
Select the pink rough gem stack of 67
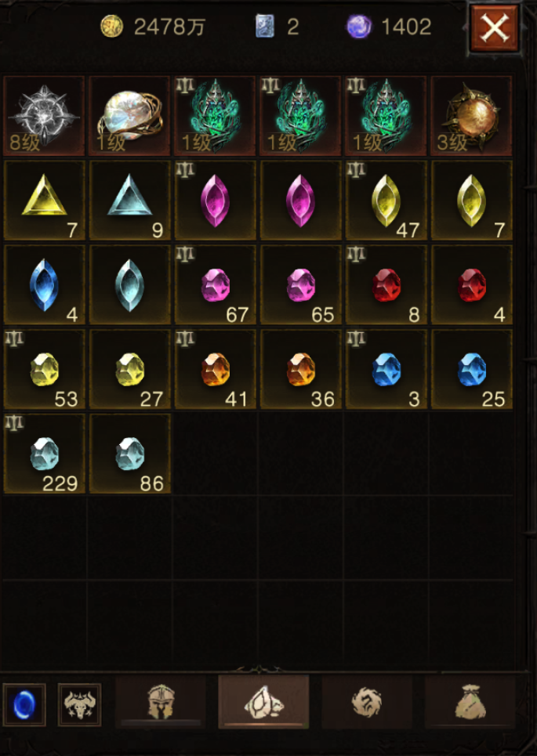click(215, 284)
